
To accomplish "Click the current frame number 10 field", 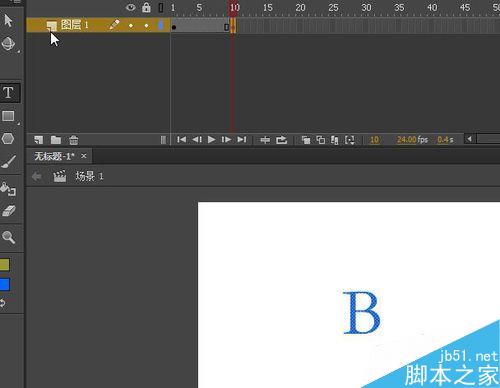I will (x=374, y=140).
